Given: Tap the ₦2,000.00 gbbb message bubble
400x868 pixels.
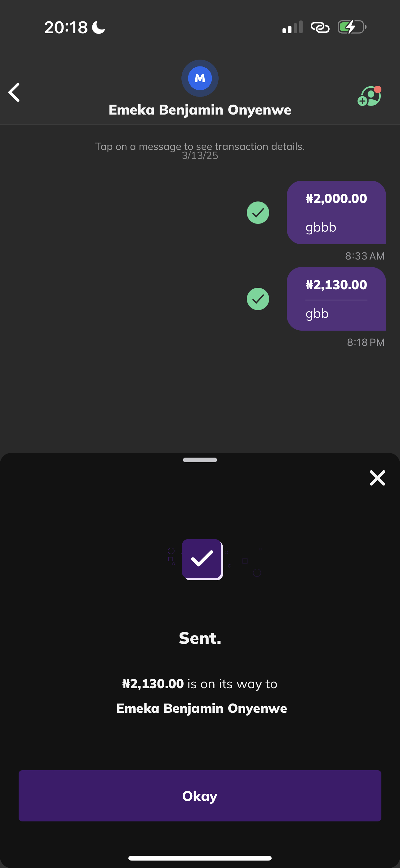Looking at the screenshot, I should 336,212.
